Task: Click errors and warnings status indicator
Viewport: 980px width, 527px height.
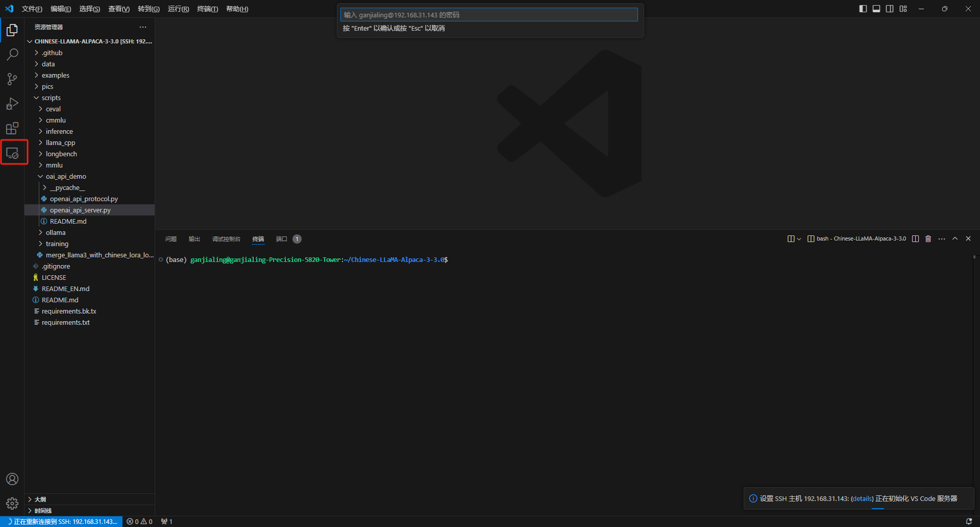Action: point(140,521)
